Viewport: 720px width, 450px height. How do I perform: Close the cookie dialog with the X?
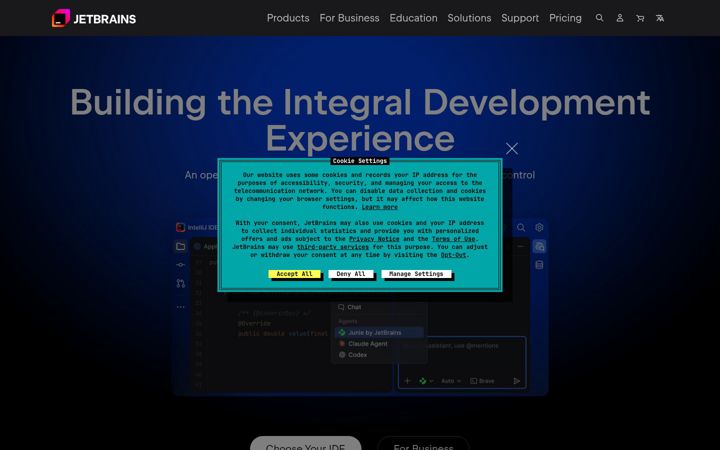click(x=512, y=148)
